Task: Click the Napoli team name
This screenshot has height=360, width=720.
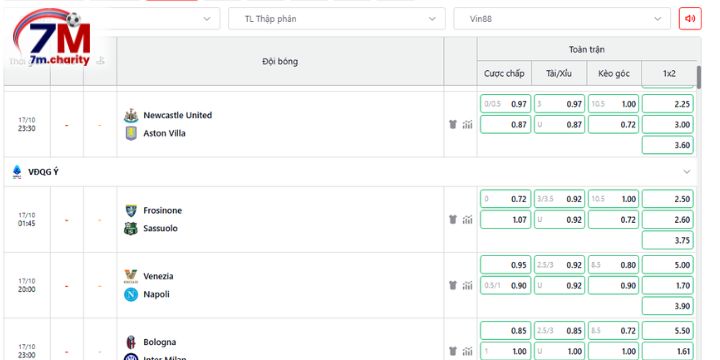Action: pos(156,294)
